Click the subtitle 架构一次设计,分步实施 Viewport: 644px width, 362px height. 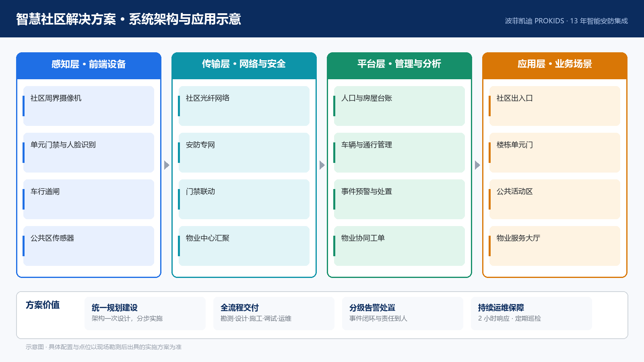(127, 319)
